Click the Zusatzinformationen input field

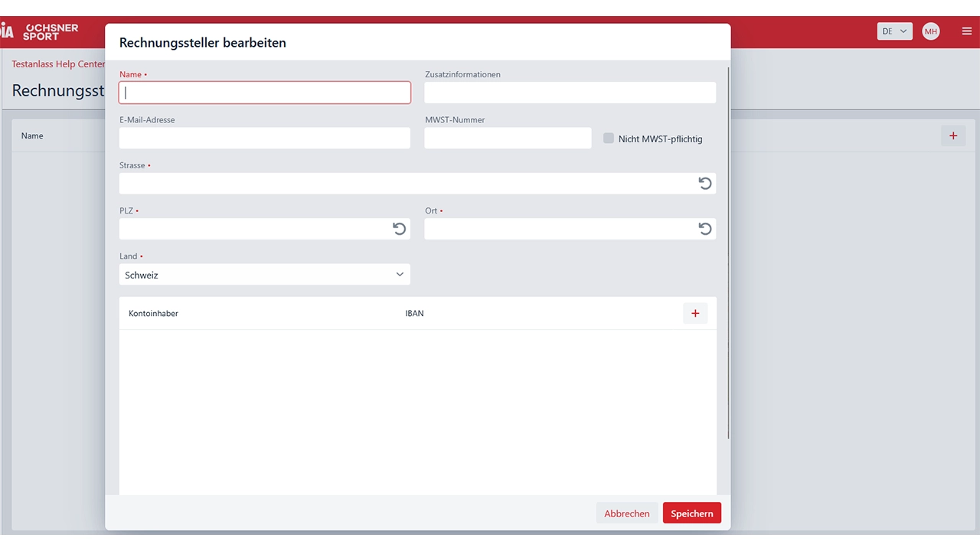tap(570, 93)
